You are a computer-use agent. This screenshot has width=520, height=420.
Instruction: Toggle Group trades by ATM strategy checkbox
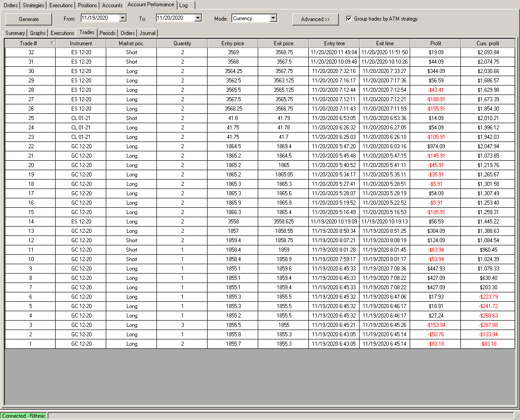[x=349, y=18]
